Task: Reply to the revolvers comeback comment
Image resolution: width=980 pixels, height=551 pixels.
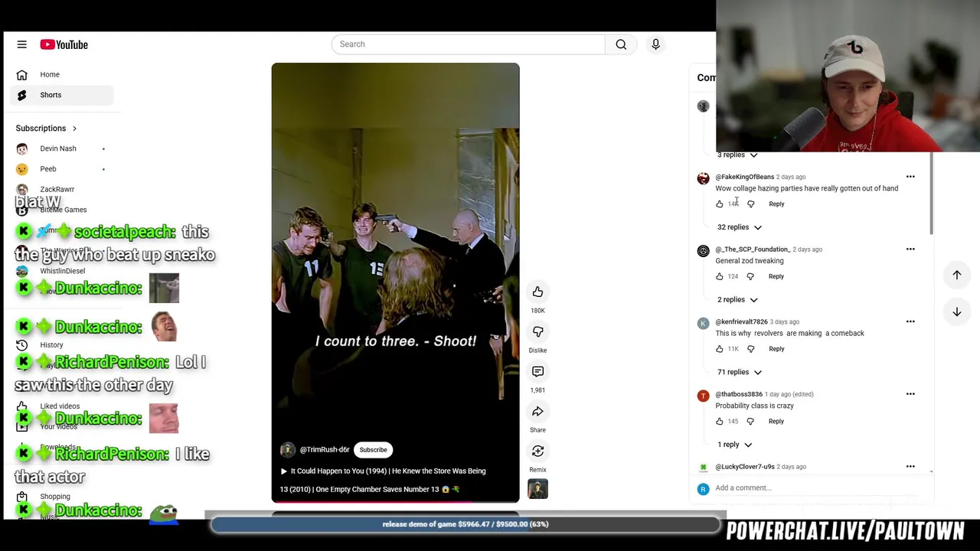Action: pos(776,349)
